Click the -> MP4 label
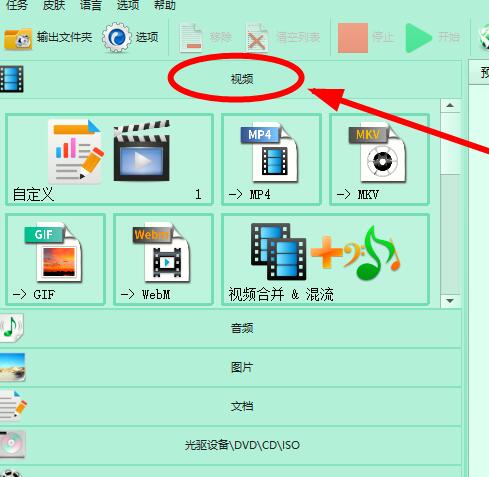Screen dimensions: 489x477 click(249, 194)
